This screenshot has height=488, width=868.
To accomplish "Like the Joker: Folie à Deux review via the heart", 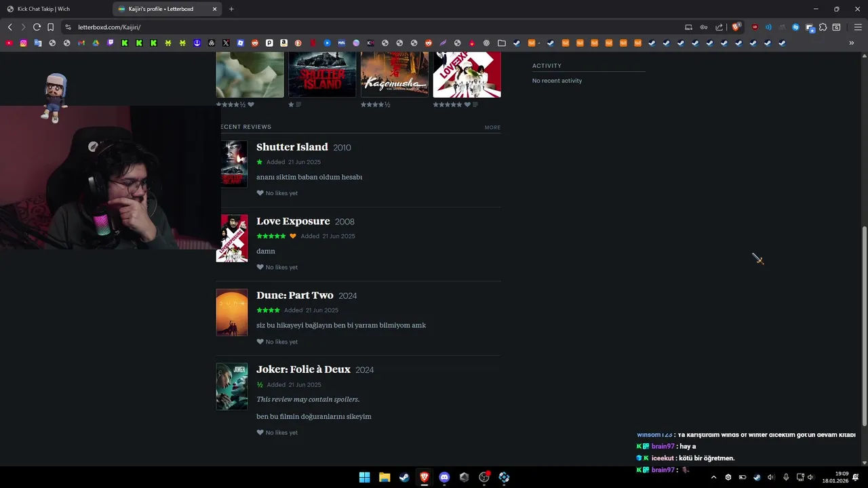I will [x=260, y=432].
